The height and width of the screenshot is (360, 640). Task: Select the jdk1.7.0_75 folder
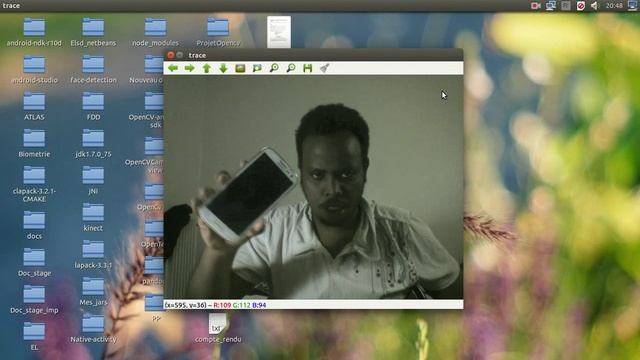click(93, 144)
